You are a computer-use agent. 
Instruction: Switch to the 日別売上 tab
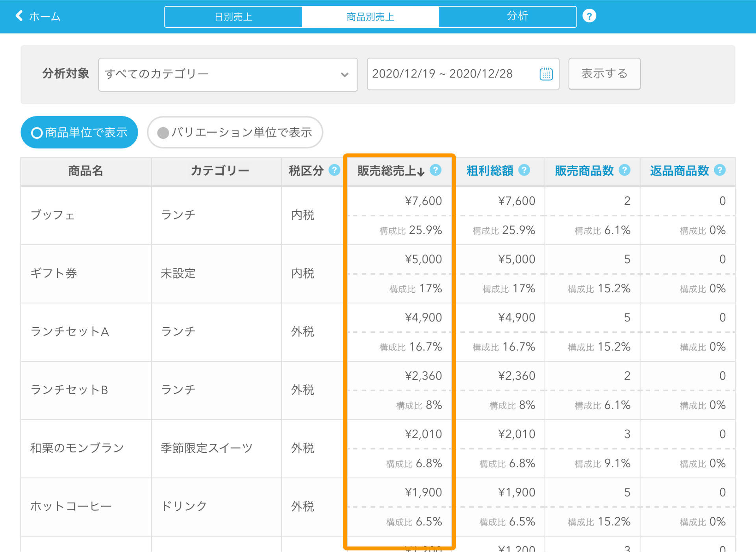pos(233,17)
